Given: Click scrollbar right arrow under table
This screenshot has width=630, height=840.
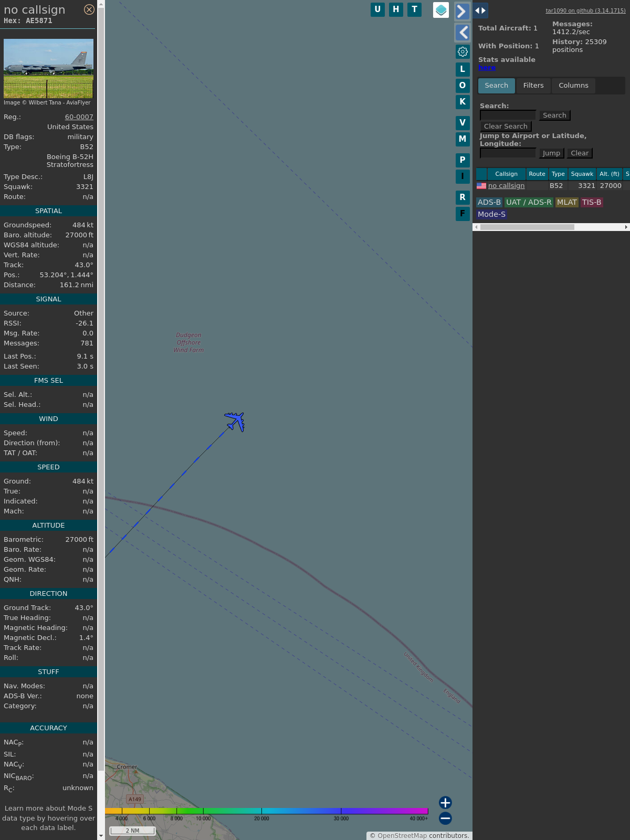Looking at the screenshot, I should click(626, 227).
